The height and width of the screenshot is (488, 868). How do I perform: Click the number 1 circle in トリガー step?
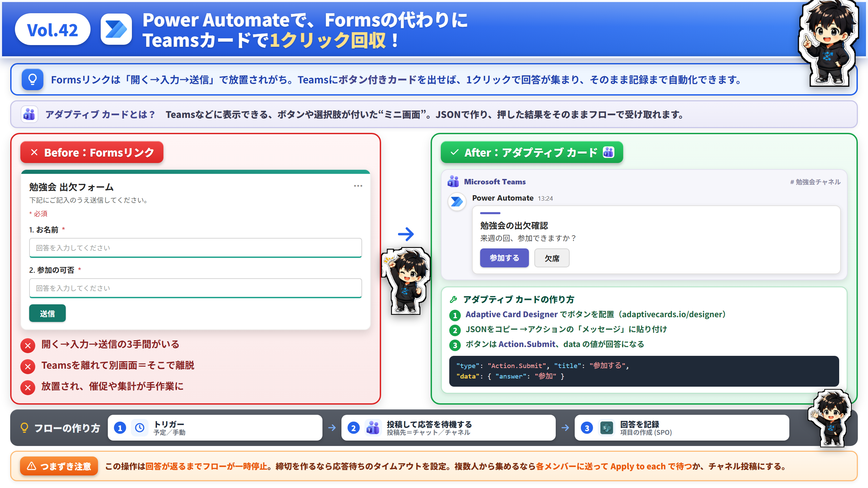tap(120, 428)
